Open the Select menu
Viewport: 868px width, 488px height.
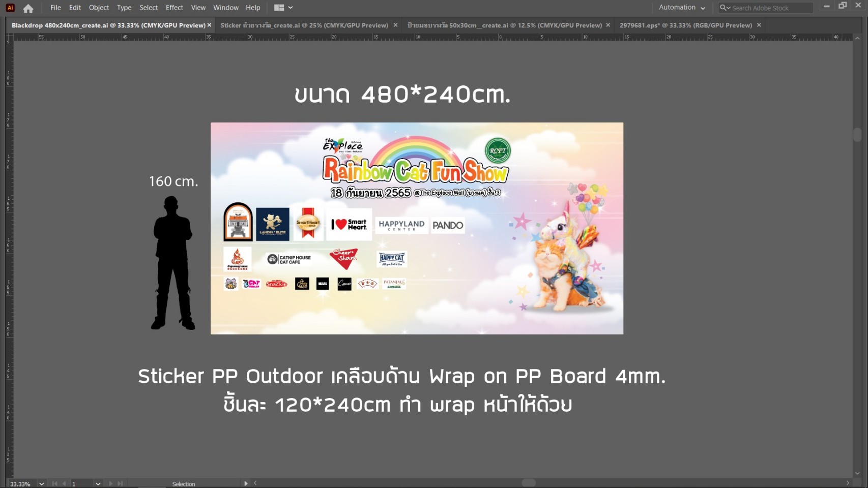pos(148,8)
